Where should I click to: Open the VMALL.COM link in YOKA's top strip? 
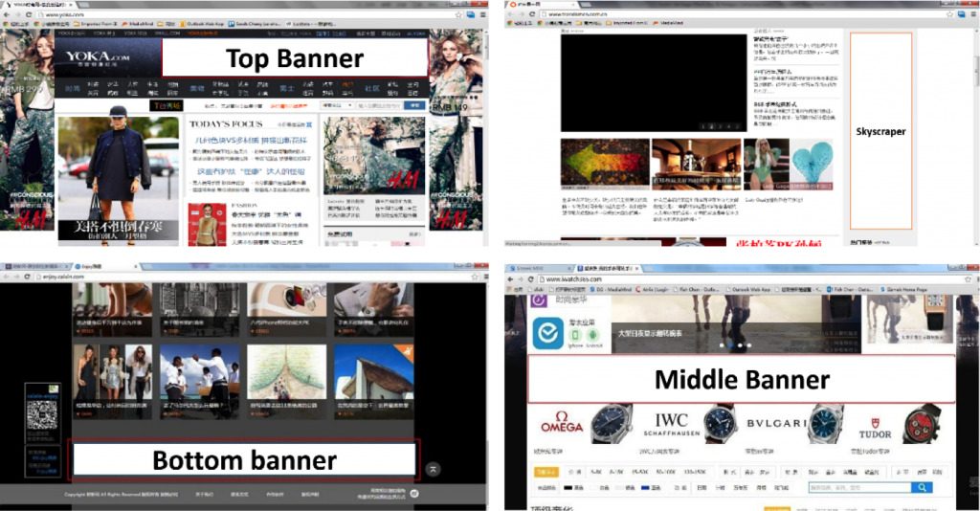tap(167, 33)
